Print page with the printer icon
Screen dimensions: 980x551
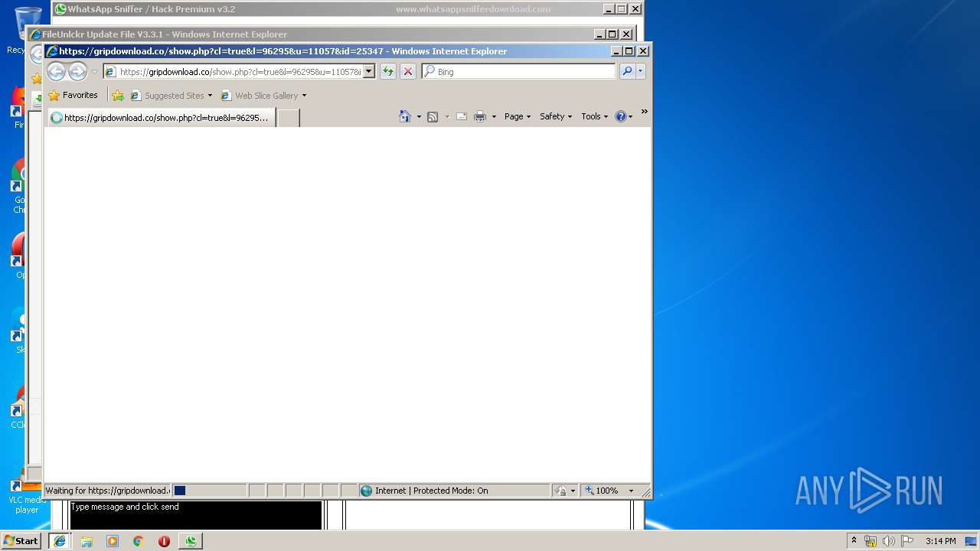[480, 116]
